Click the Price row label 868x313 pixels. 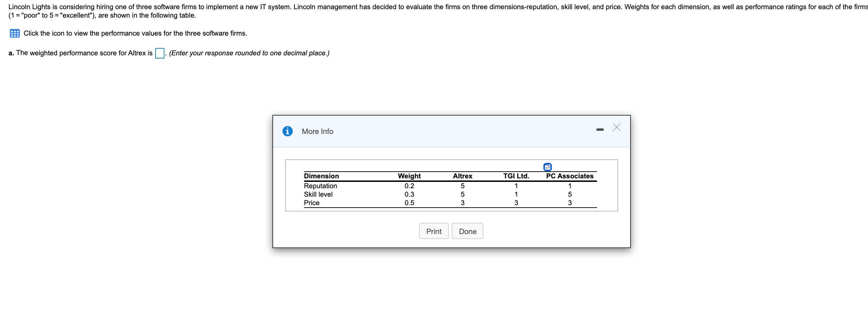(312, 203)
